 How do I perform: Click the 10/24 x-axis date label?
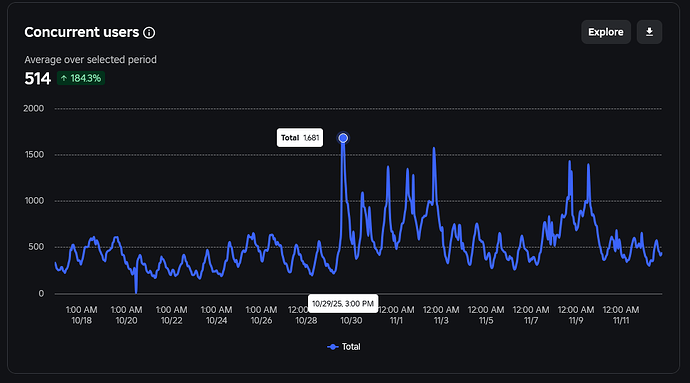pyautogui.click(x=217, y=320)
